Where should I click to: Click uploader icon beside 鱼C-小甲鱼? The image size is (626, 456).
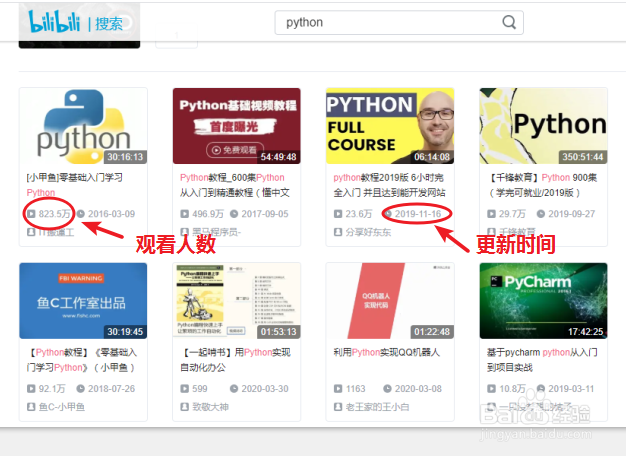point(31,407)
